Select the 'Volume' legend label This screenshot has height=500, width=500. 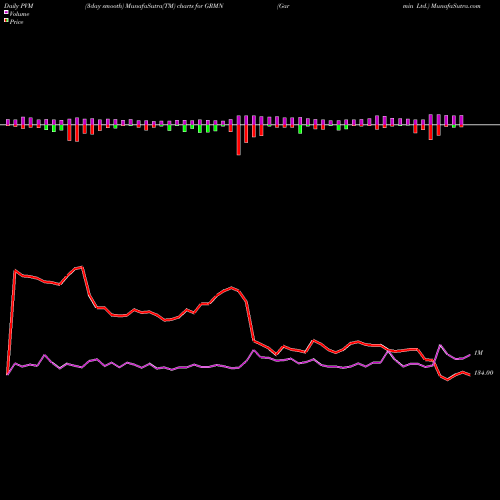(x=19, y=14)
